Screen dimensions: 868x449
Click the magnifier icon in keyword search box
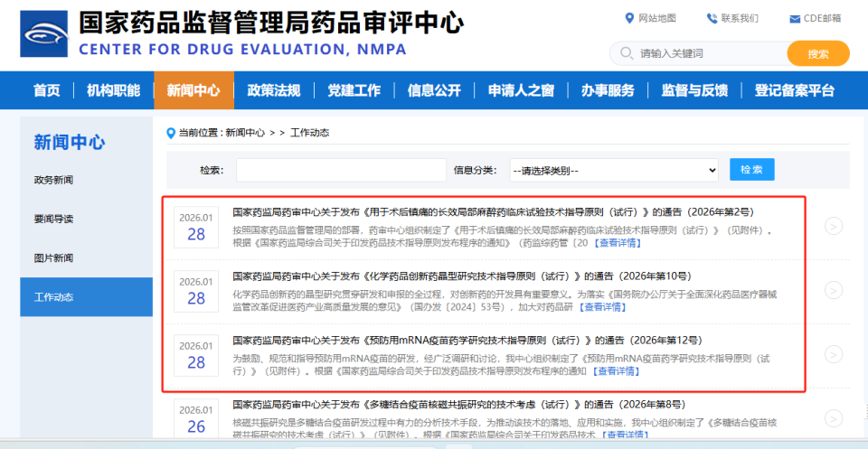coord(626,53)
